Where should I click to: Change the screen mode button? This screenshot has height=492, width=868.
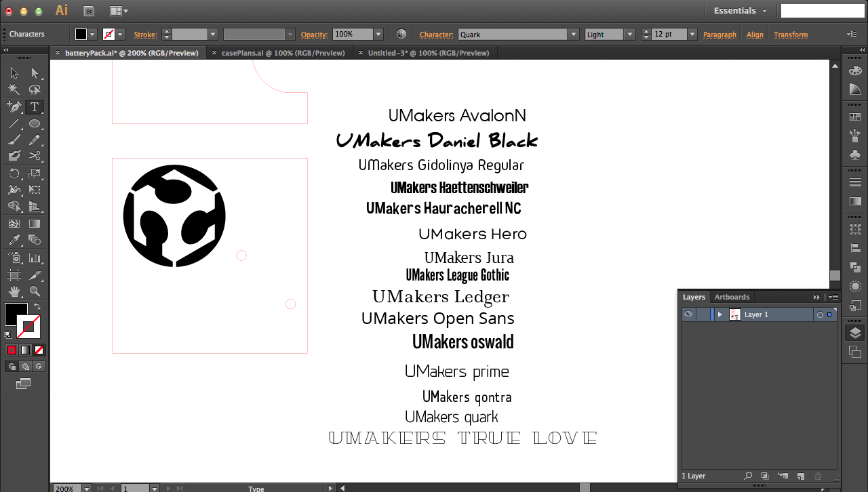tap(24, 384)
